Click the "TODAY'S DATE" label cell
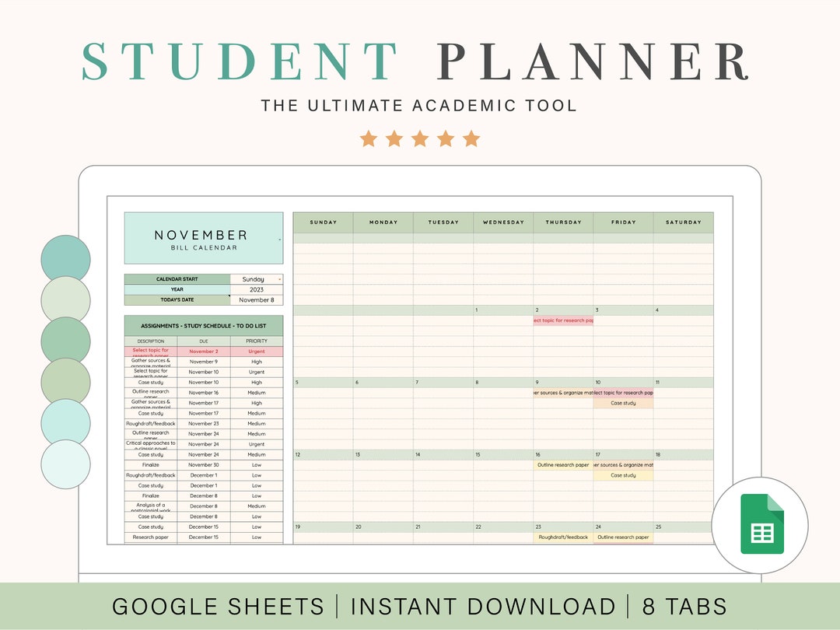840x630 pixels. [x=177, y=300]
